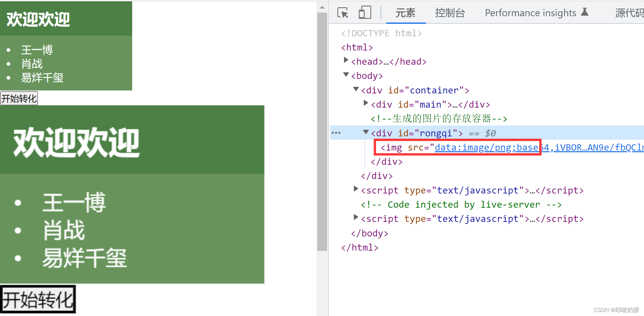Click the data:image/png base64 src link
The height and width of the screenshot is (316, 644).
[x=539, y=147]
